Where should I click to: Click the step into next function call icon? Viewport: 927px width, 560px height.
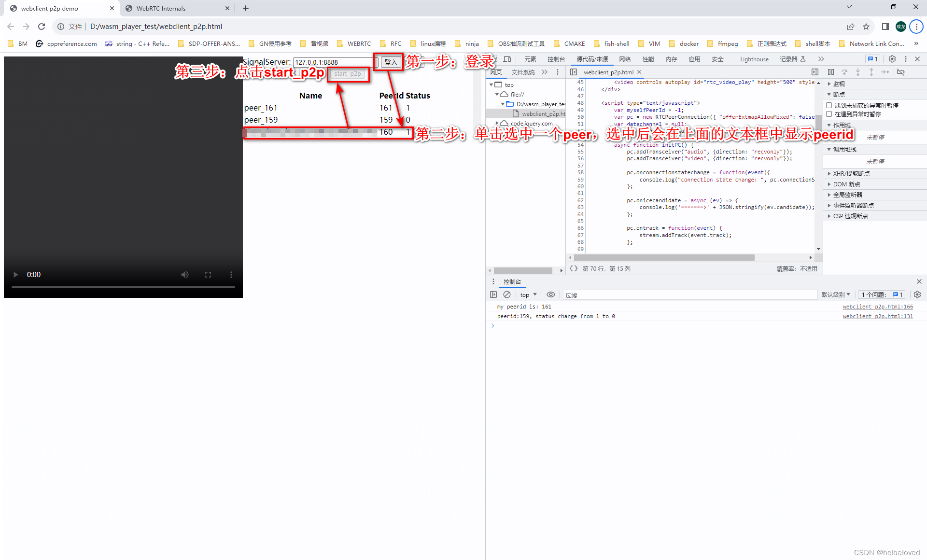pos(858,71)
